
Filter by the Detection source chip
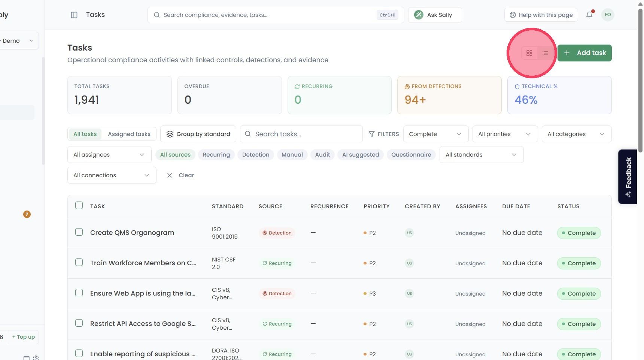pyautogui.click(x=256, y=155)
